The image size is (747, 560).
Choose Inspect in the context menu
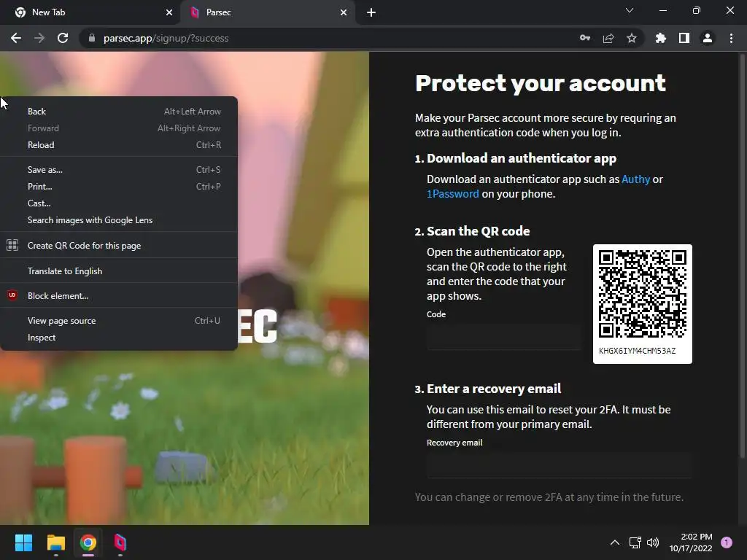119,337
